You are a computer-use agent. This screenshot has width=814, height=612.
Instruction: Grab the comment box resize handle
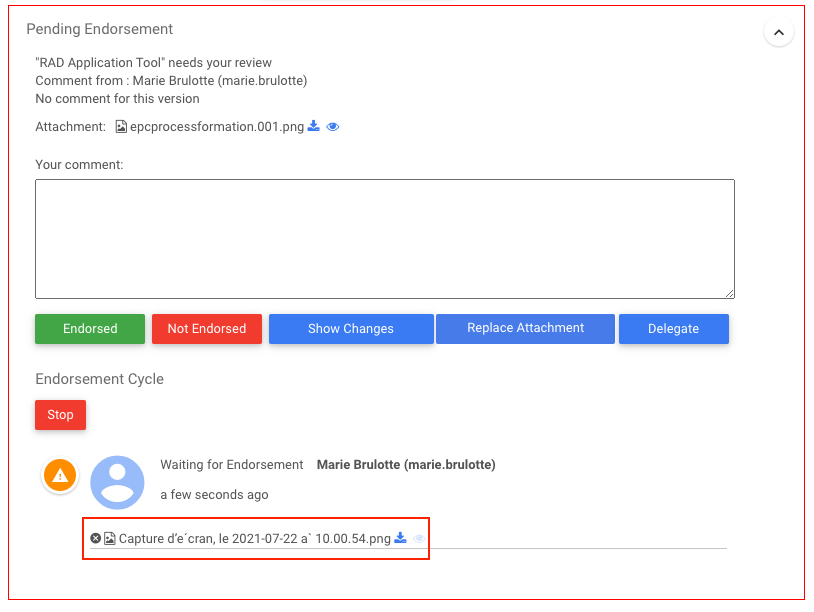tap(730, 293)
